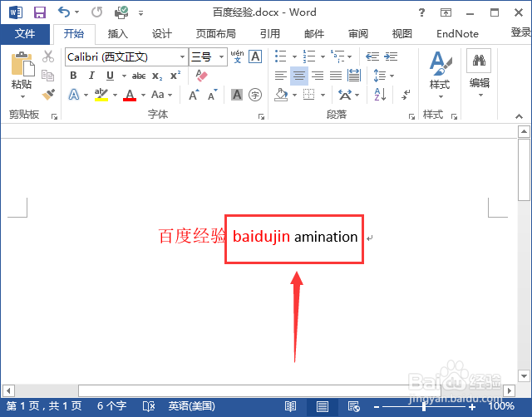Image resolution: width=532 pixels, height=417 pixels.
Task: Open Paragraph dialog launcher
Action: click(411, 117)
